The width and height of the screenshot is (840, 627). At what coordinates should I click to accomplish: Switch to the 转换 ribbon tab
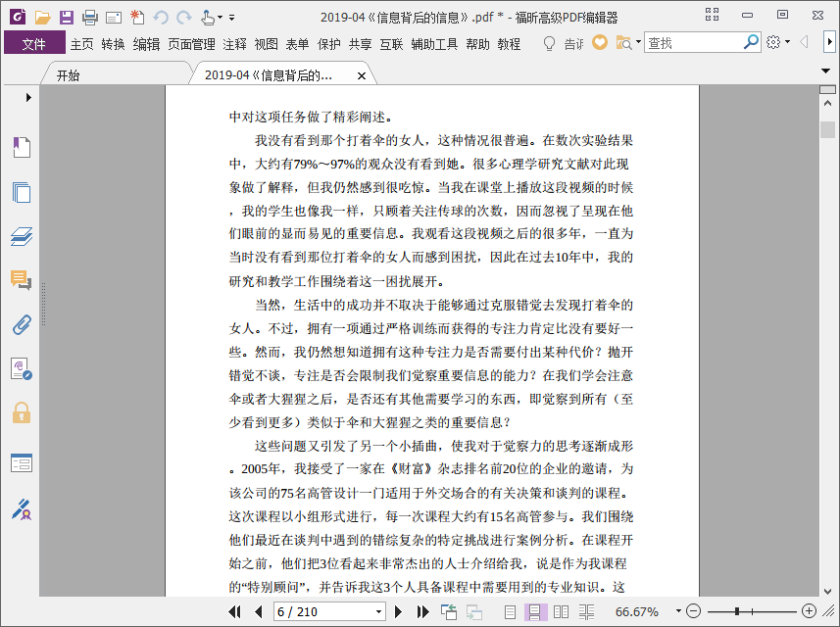coord(113,44)
